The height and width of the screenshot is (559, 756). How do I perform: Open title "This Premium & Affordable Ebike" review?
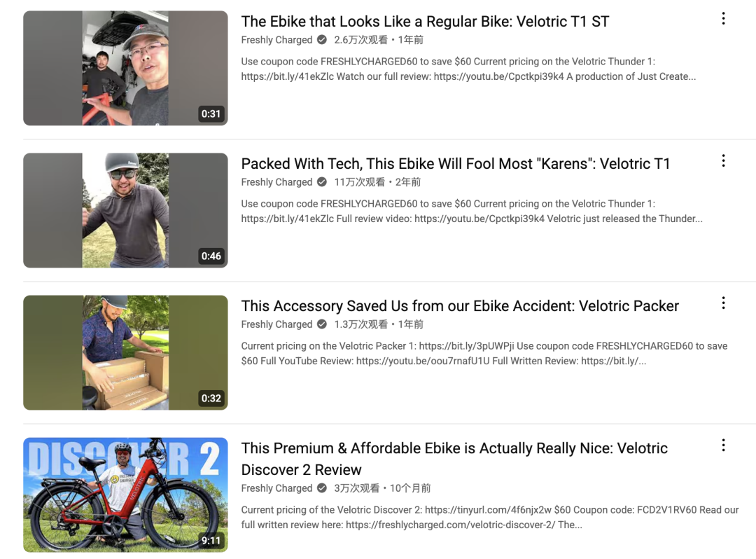pos(454,459)
